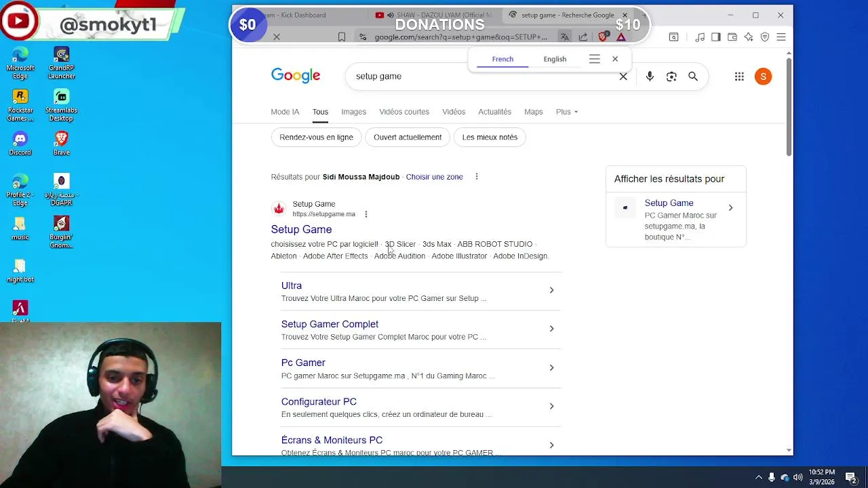The image size is (868, 488).
Task: Bookmark this page in Brave toolbar
Action: [x=342, y=37]
